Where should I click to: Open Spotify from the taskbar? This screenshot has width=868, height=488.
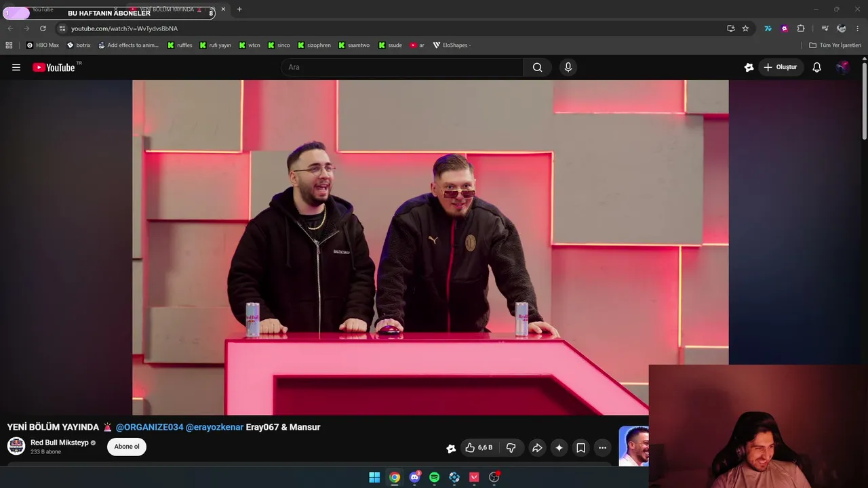[434, 477]
